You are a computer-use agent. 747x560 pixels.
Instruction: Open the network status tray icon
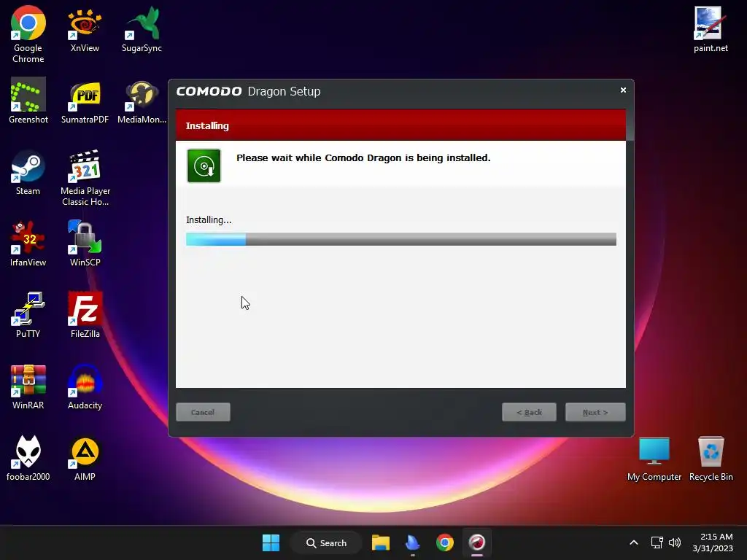click(x=657, y=542)
